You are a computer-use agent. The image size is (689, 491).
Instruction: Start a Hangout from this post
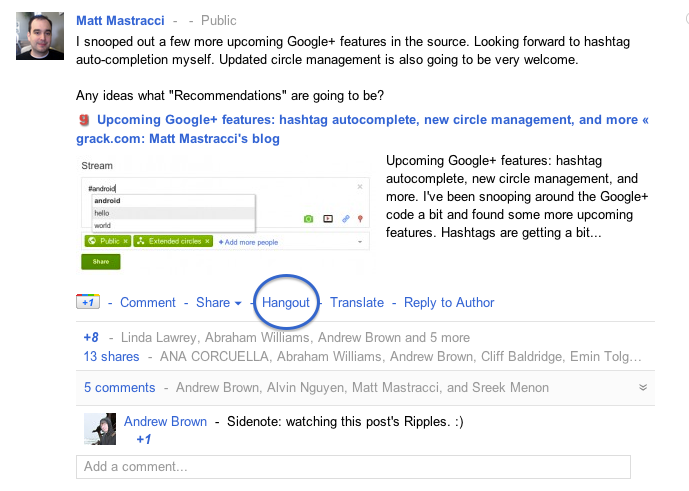point(286,302)
